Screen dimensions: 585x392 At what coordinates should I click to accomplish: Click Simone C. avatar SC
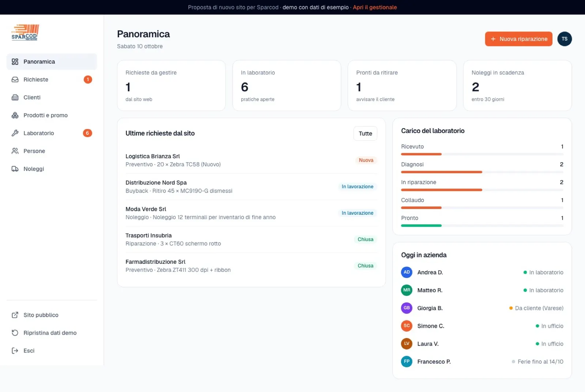407,326
